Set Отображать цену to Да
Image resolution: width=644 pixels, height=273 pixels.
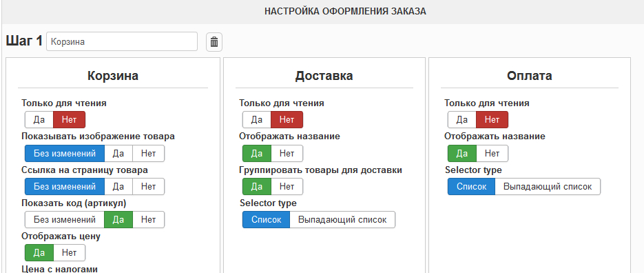[x=39, y=252]
